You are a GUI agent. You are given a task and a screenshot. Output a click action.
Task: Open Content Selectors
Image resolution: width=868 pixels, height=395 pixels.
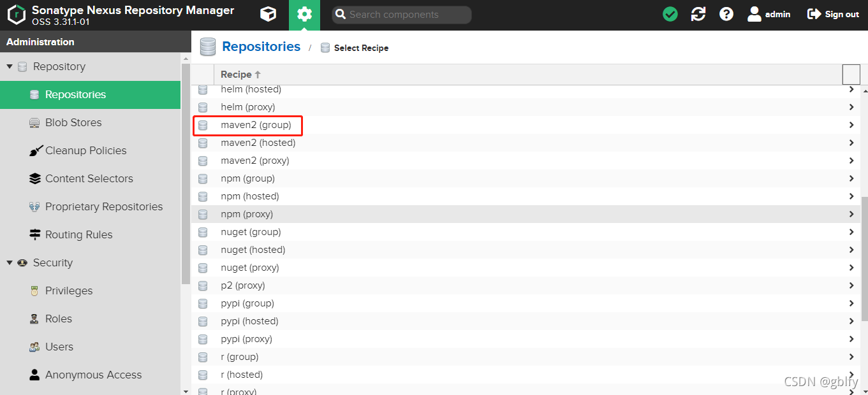(x=89, y=178)
